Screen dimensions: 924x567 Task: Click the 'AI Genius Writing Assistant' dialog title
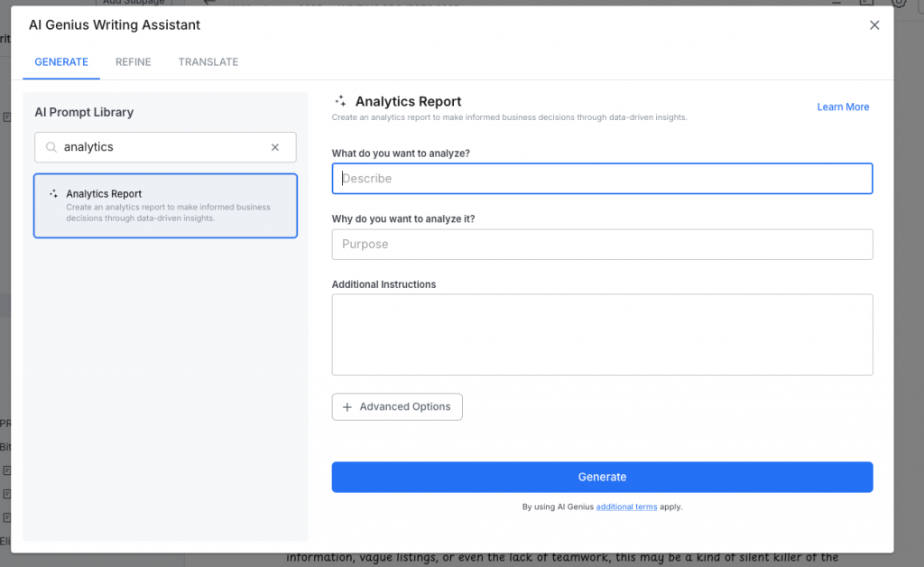[x=115, y=25]
